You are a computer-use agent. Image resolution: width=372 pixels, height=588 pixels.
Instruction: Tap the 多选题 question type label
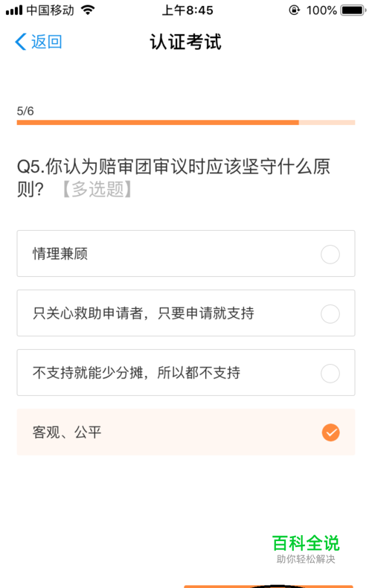[x=97, y=188]
